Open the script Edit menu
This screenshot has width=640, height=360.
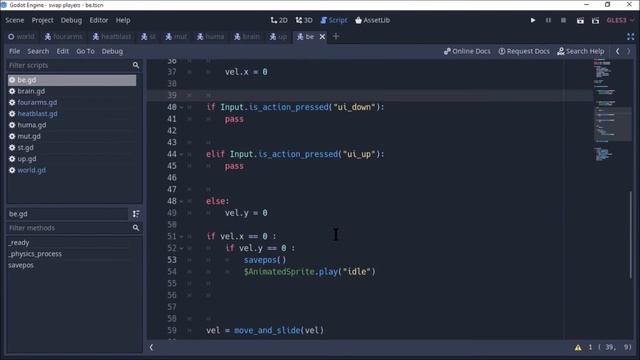click(x=62, y=51)
